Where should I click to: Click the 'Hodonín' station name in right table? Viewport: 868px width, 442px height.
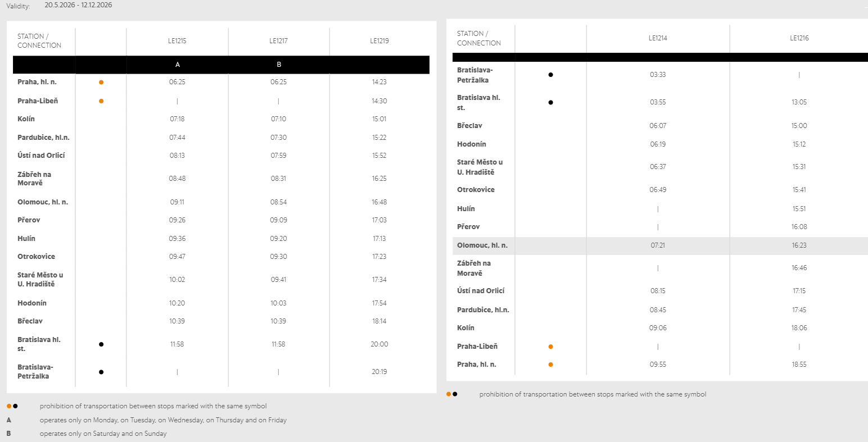click(x=472, y=144)
